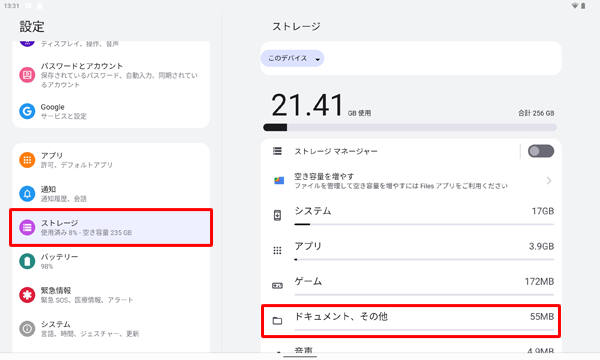The image size is (600, 360).
Task: Go to アプリ settings menu
Action: click(111, 160)
